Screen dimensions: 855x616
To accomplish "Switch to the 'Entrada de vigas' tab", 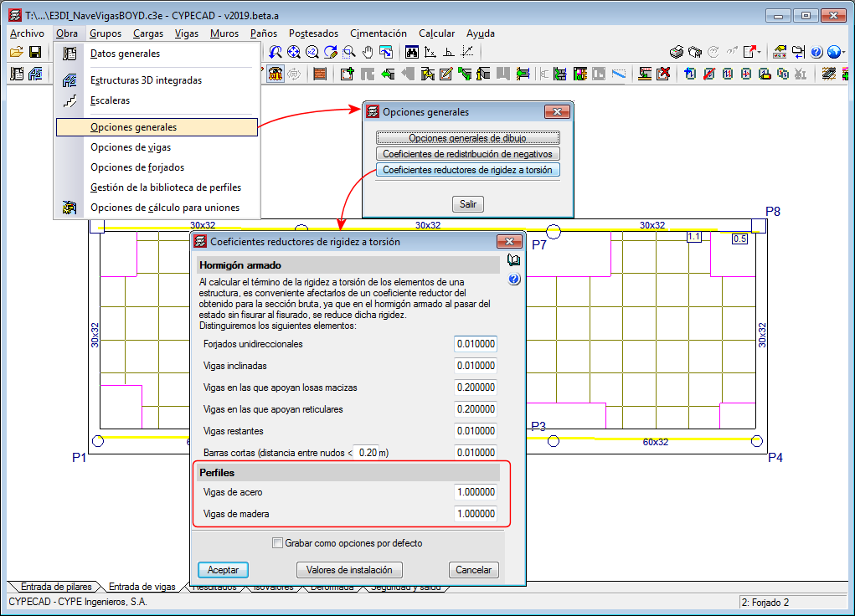I will (142, 587).
